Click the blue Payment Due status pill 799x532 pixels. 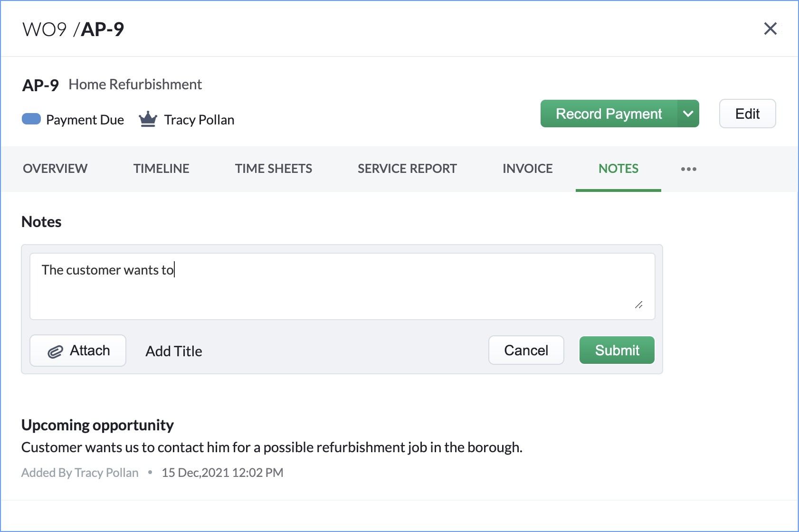(31, 119)
